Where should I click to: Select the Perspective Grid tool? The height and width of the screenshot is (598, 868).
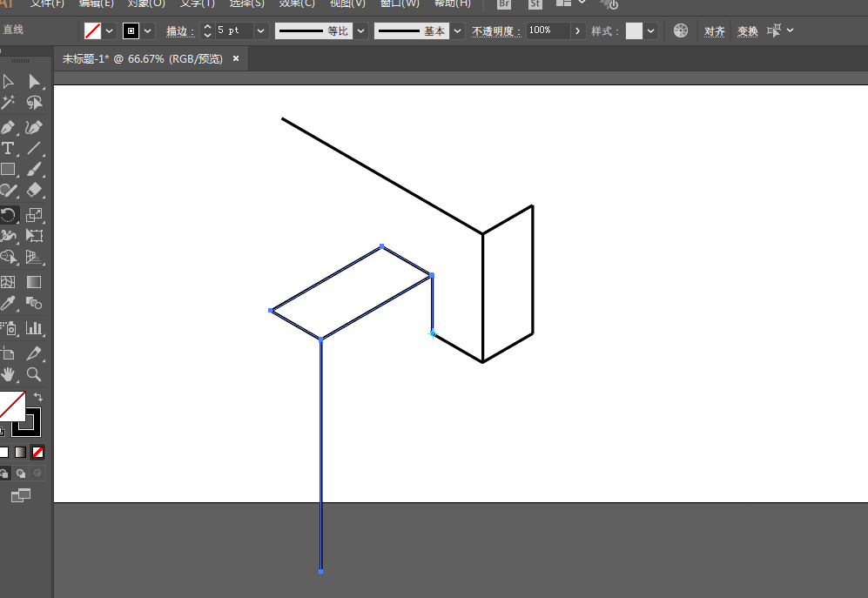pyautogui.click(x=34, y=257)
